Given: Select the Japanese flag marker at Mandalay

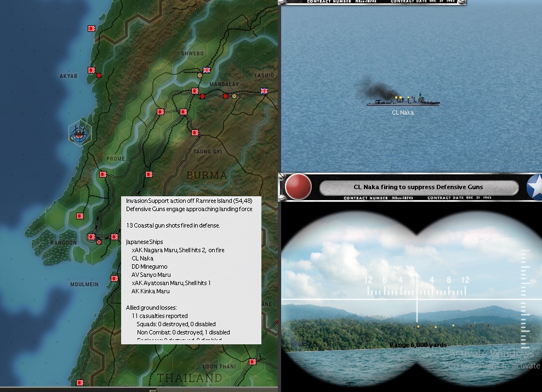Looking at the screenshot, I should 195,91.
